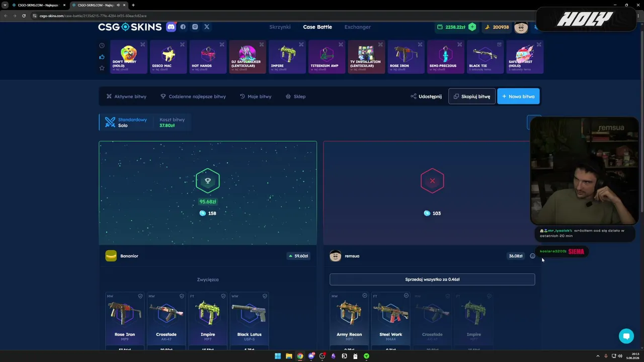Select the Semi-Precious drop card
The height and width of the screenshot is (362, 644).
[x=445, y=57]
